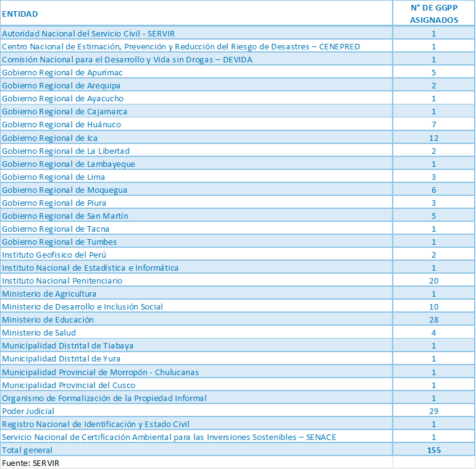Select value 6 for Gobierno Regional de Moquegua
Screen dimensions: 476x469
(x=434, y=190)
